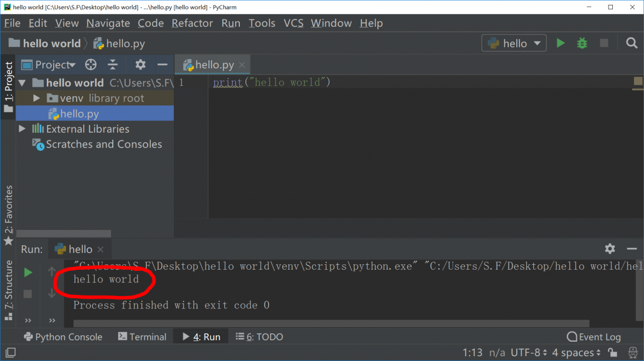Image resolution: width=644 pixels, height=361 pixels.
Task: Open Run panel settings gear
Action: (x=610, y=249)
